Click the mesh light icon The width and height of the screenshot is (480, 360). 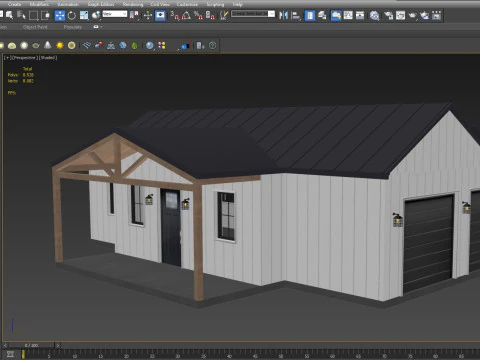tap(36, 45)
